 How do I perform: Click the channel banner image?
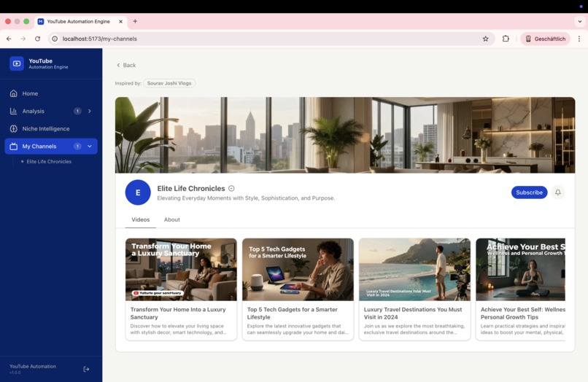[x=345, y=135]
